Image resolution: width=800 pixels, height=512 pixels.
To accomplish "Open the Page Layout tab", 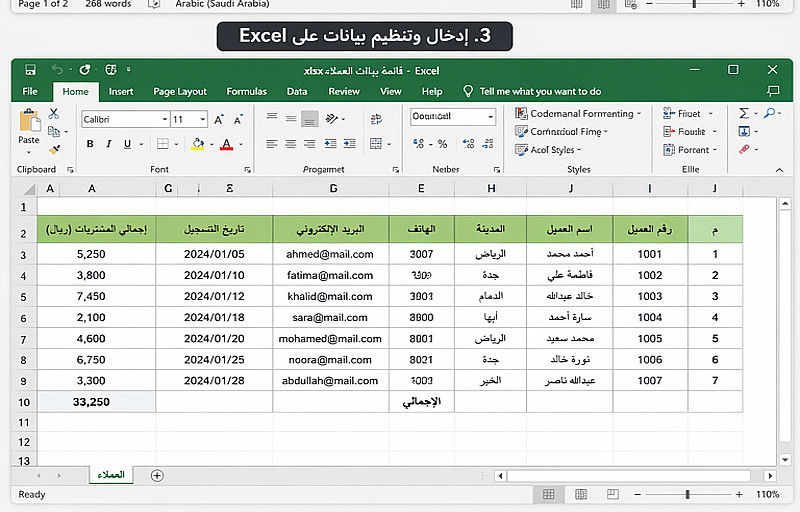I will (x=180, y=91).
